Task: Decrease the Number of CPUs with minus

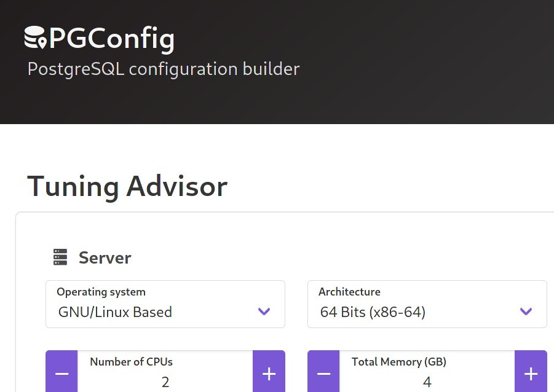Action: pos(61,372)
